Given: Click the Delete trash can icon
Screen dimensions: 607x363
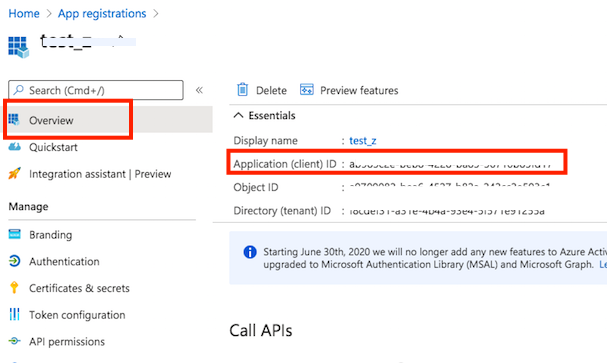Looking at the screenshot, I should [x=242, y=89].
